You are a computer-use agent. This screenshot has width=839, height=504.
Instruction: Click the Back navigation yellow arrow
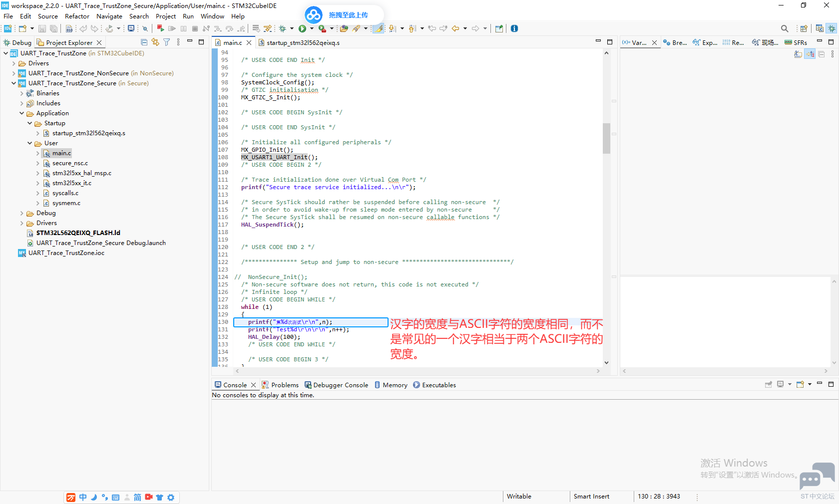tap(455, 28)
